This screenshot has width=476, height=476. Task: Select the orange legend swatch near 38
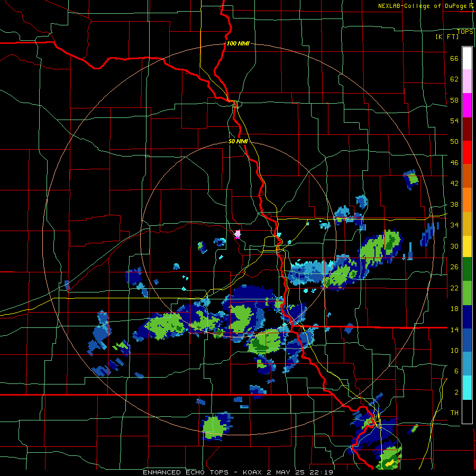(x=467, y=200)
